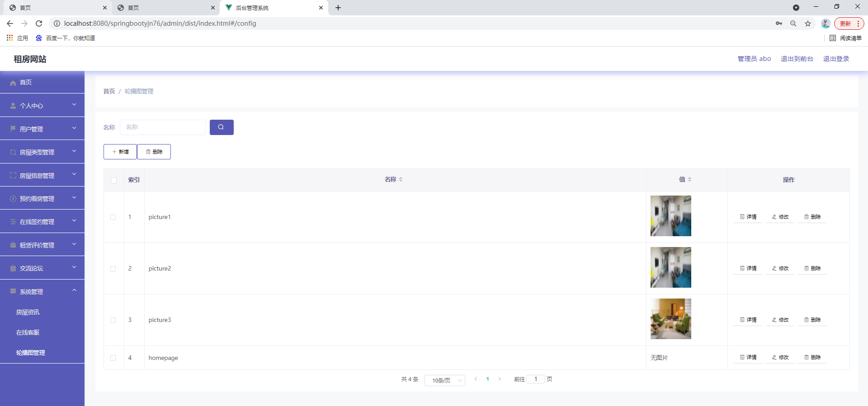868x406 pixels.
Task: Click picture1 thumbnail image
Action: tap(671, 216)
